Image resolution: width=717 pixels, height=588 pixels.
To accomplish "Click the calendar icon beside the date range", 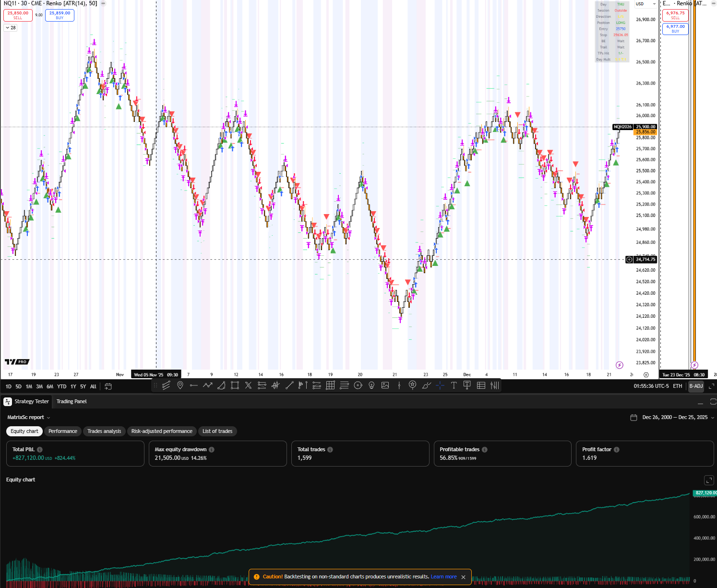I will 633,417.
